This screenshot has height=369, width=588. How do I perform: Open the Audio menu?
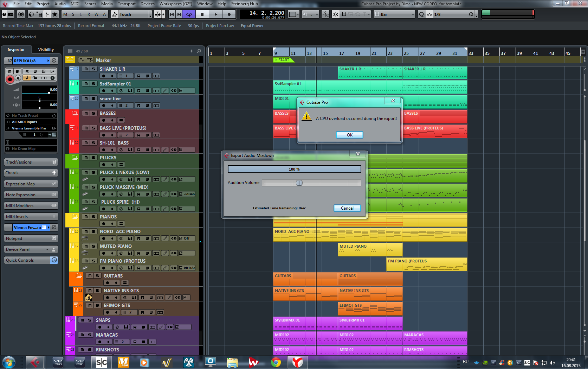pos(60,4)
